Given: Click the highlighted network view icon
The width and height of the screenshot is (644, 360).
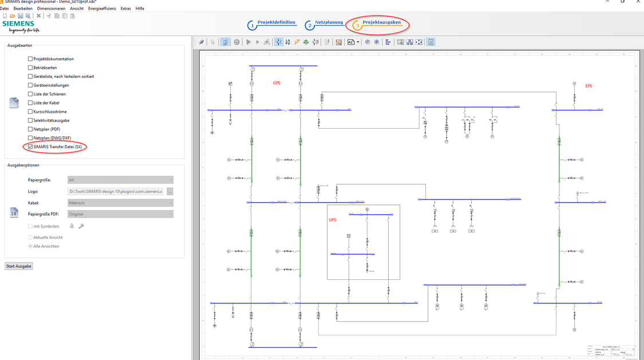Looking at the screenshot, I should (226, 41).
